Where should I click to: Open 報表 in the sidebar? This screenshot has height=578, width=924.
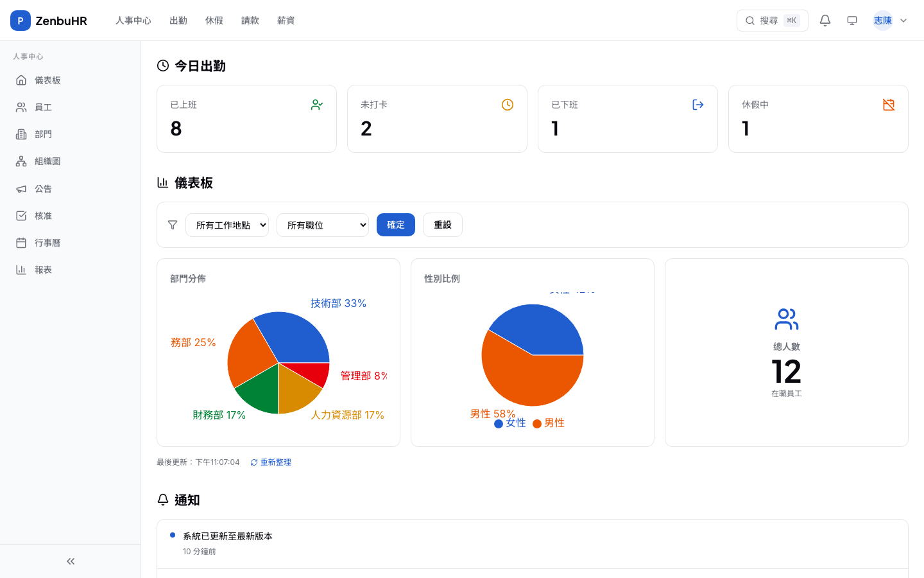point(71,270)
